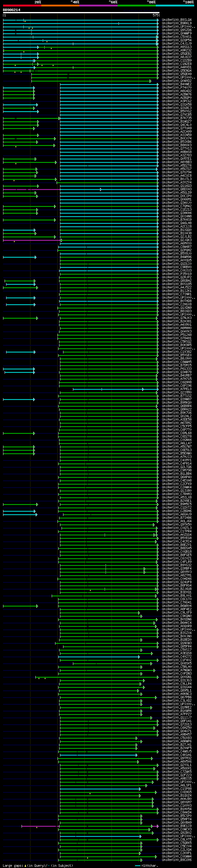Select label UniRef100_C1N2E8
Image resolution: width=197 pixels, height=868 pixels.
177,64
